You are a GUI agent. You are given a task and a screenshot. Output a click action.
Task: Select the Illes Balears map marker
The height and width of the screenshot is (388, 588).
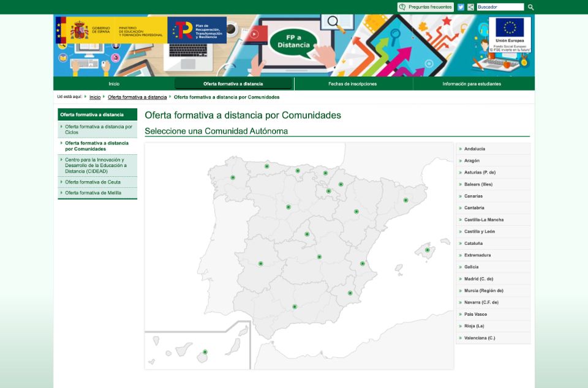pos(427,250)
